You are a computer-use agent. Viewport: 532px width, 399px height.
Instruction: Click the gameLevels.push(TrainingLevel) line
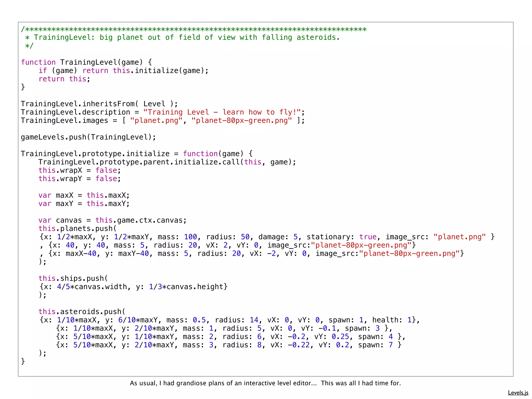point(88,137)
